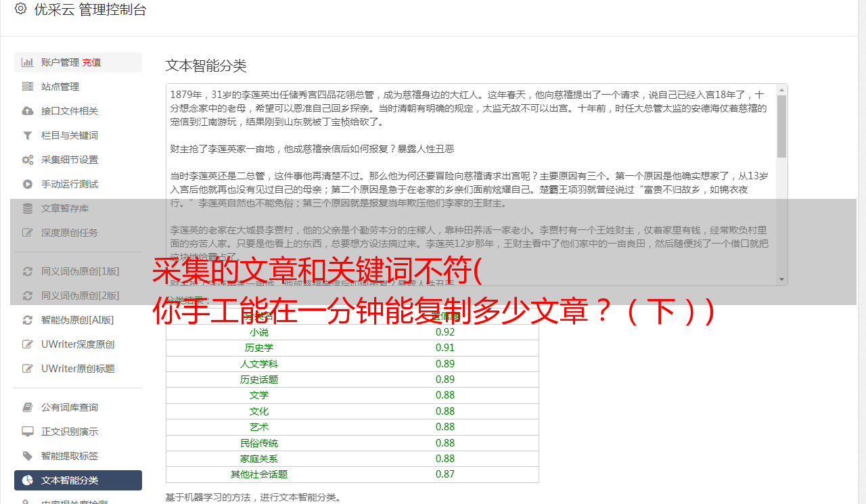Screen dimensions: 866x504
Task: Click the server icon for 站点管理
Action: pos(28,87)
